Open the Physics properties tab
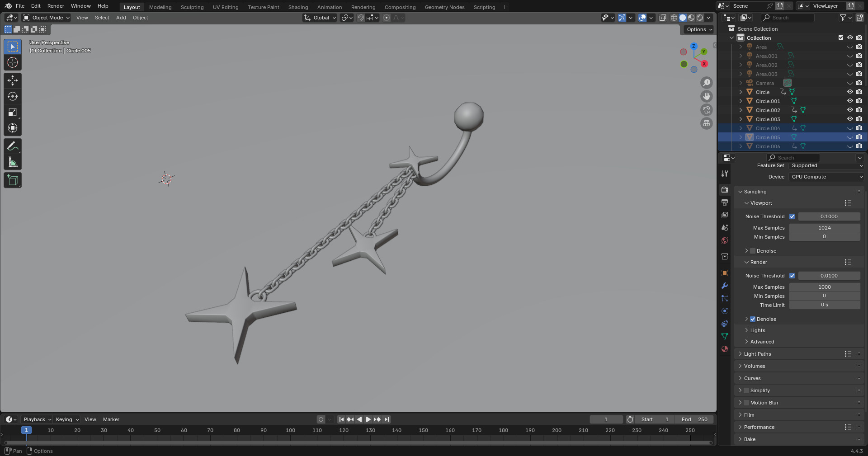Viewport: 868px width, 456px height. [725, 311]
